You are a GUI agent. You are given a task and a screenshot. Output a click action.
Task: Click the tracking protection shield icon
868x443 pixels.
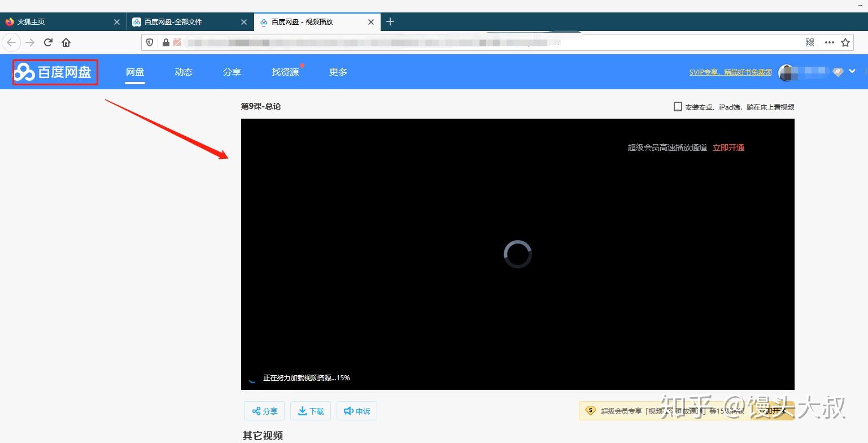tap(149, 42)
